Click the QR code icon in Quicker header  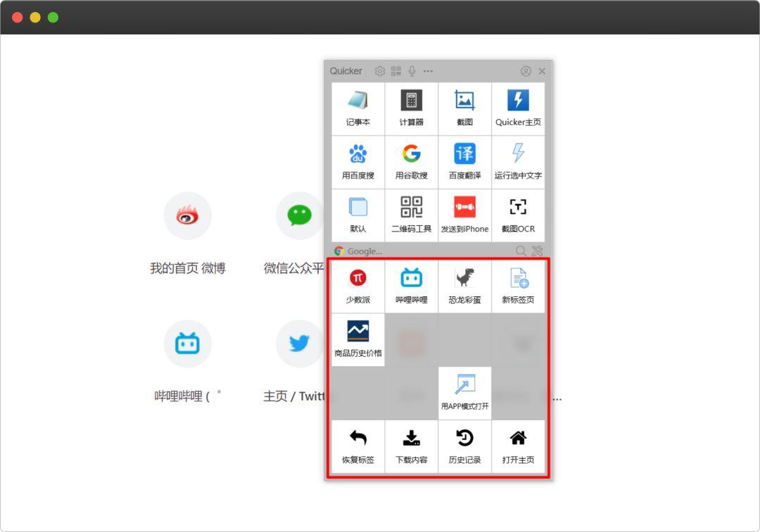coord(396,71)
